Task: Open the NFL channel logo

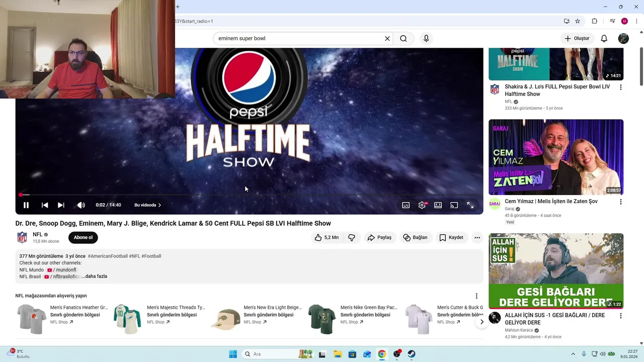Action: click(22, 237)
